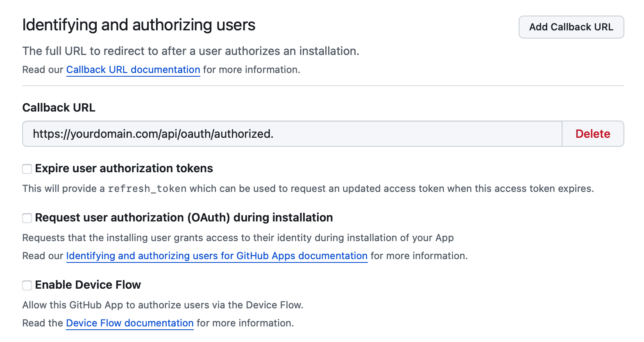Click the "Identifying and authorizing users" heading
The width and height of the screenshot is (644, 342).
(138, 25)
